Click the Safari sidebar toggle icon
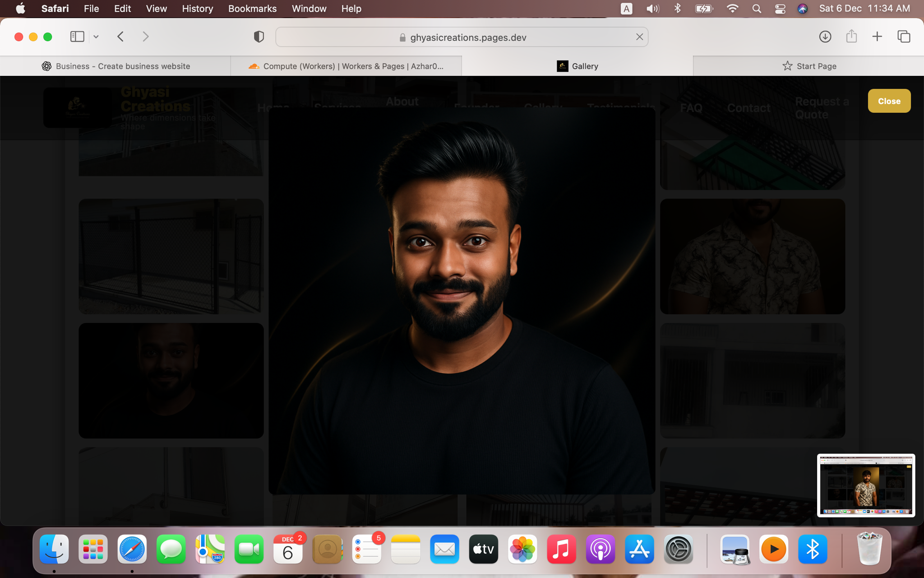Image resolution: width=924 pixels, height=578 pixels. click(x=77, y=37)
